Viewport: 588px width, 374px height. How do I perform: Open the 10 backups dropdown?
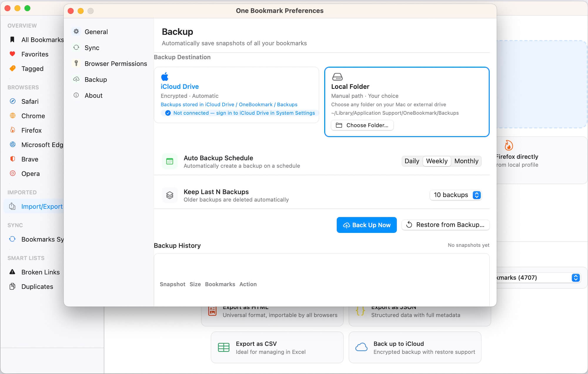(455, 195)
